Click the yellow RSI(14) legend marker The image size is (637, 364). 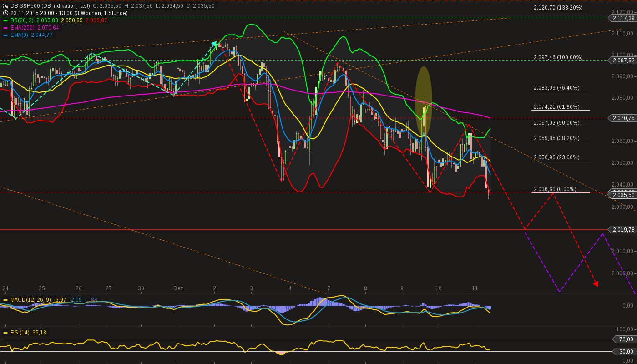5,333
